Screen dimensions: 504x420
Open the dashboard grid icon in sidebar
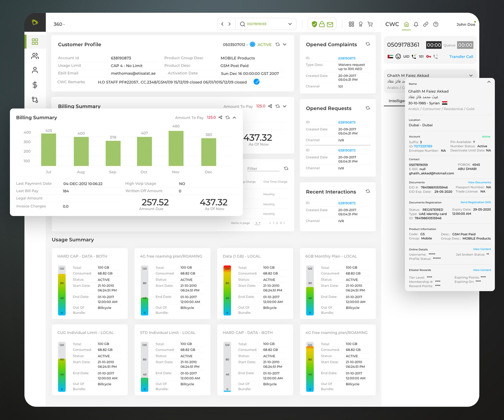pyautogui.click(x=35, y=42)
